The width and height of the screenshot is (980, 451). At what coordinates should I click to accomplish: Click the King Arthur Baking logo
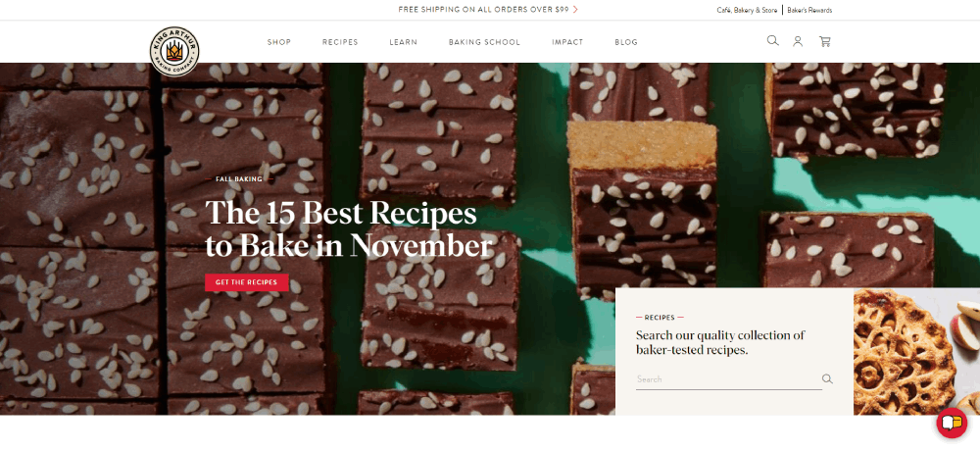point(174,51)
